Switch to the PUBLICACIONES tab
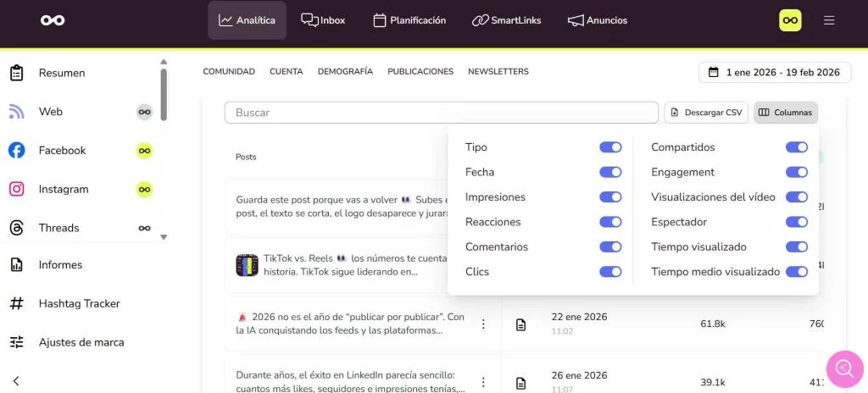The image size is (868, 393). click(x=420, y=71)
